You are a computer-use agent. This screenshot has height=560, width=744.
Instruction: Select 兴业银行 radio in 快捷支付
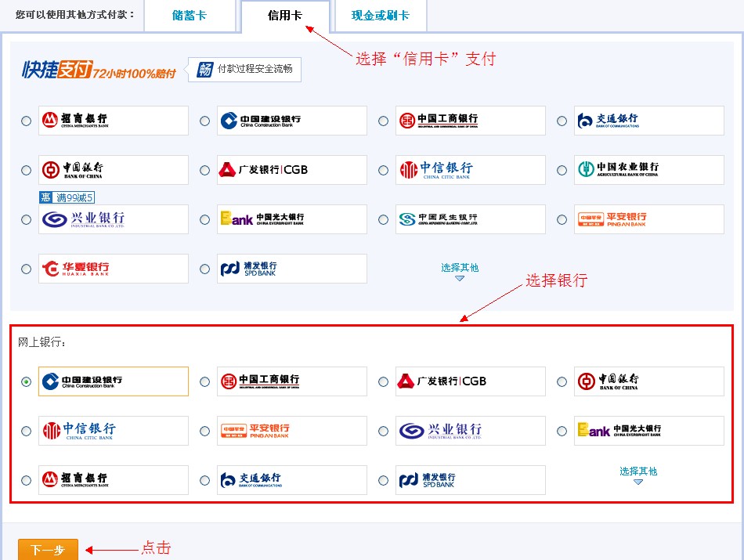point(26,220)
